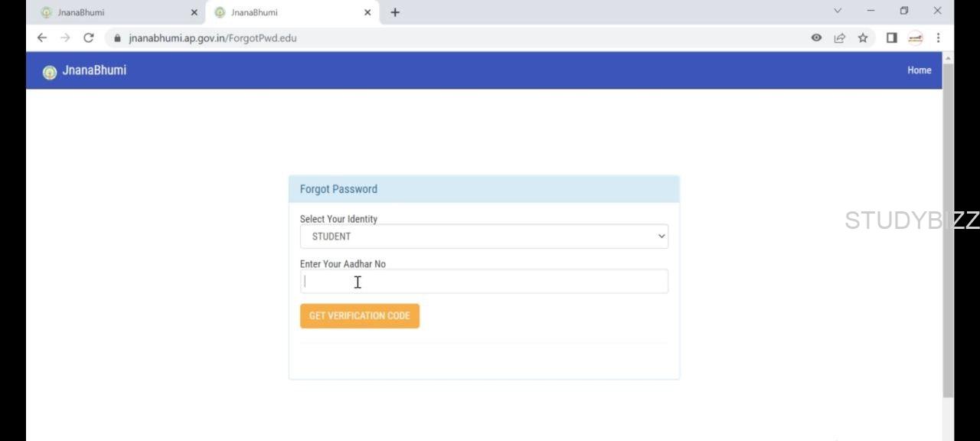The width and height of the screenshot is (980, 441).
Task: Open a new tab with plus icon
Action: point(395,12)
